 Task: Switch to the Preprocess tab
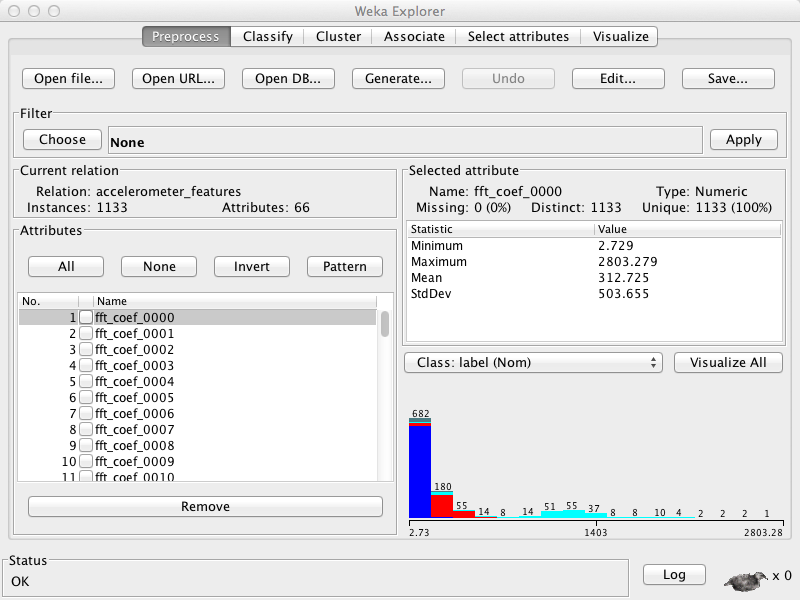[186, 37]
